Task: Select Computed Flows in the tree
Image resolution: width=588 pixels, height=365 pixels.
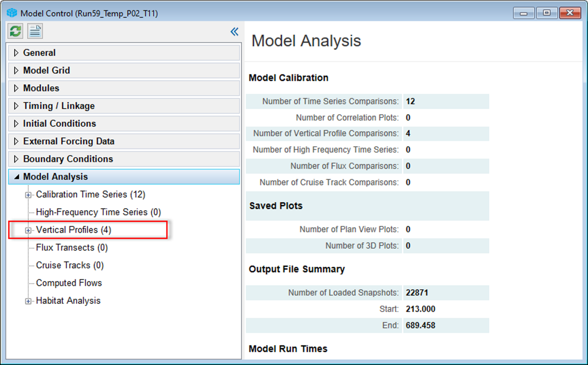Action: tap(69, 283)
